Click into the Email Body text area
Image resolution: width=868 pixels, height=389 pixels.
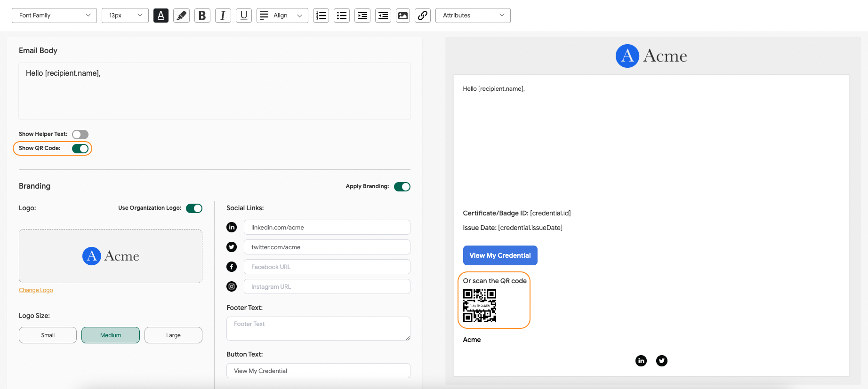click(x=215, y=91)
